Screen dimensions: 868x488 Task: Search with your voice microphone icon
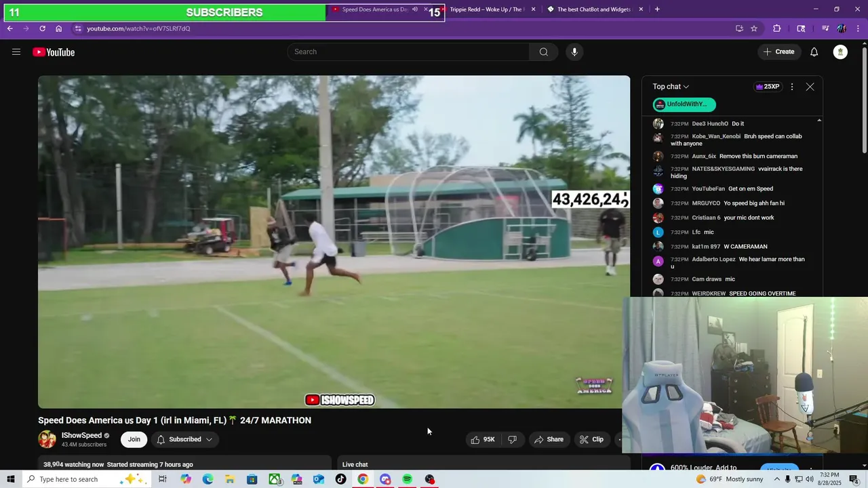[x=574, y=52]
